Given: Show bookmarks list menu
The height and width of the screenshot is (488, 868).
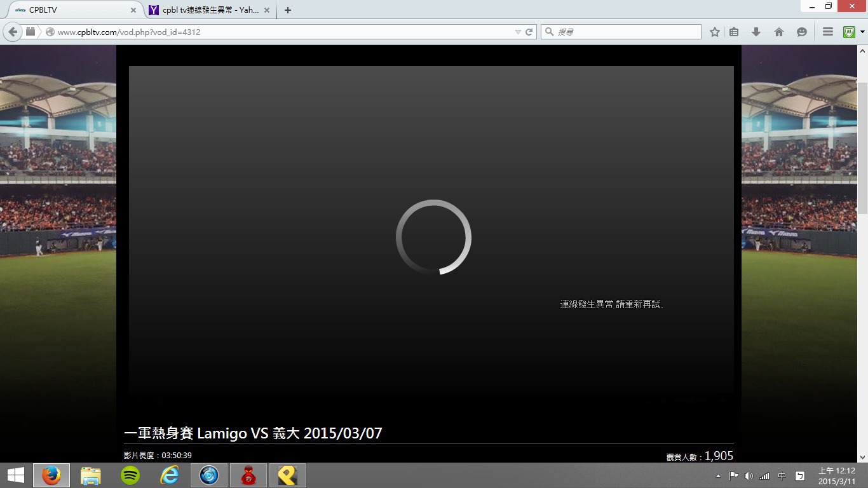Looking at the screenshot, I should click(734, 32).
